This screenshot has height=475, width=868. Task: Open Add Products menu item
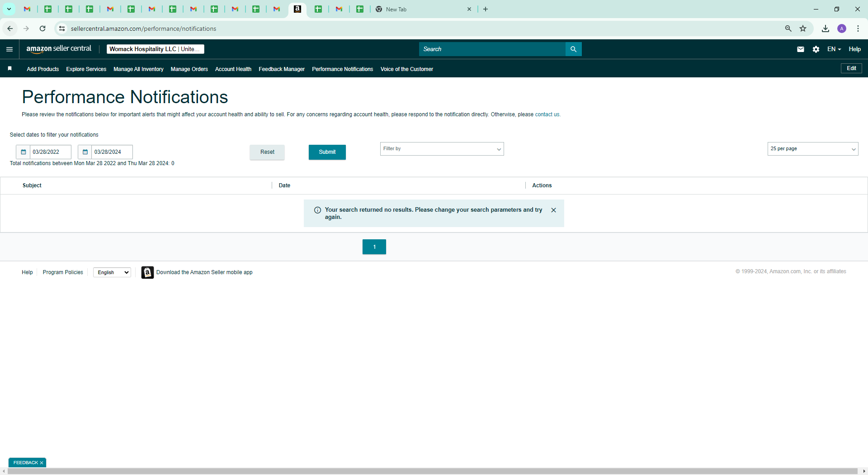pyautogui.click(x=43, y=69)
